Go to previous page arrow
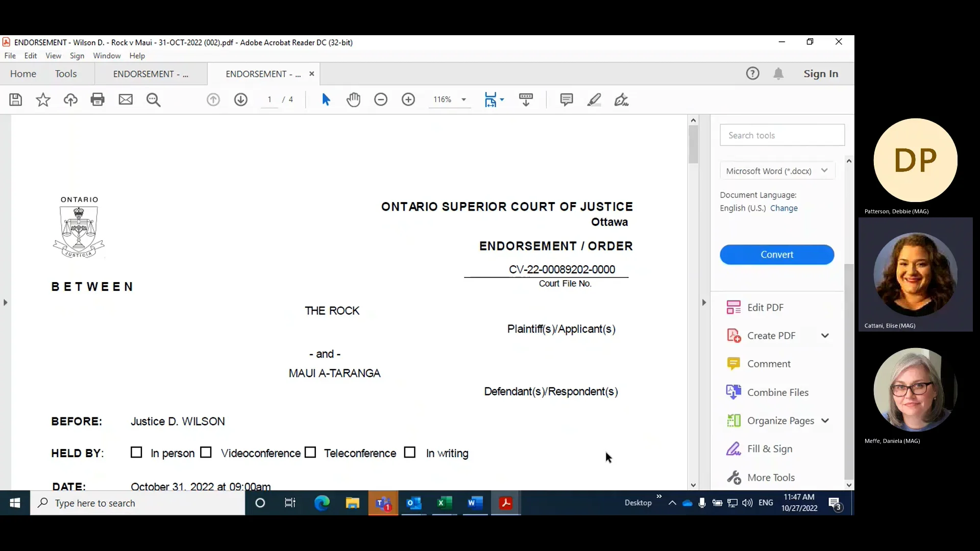The image size is (980, 551). click(213, 99)
